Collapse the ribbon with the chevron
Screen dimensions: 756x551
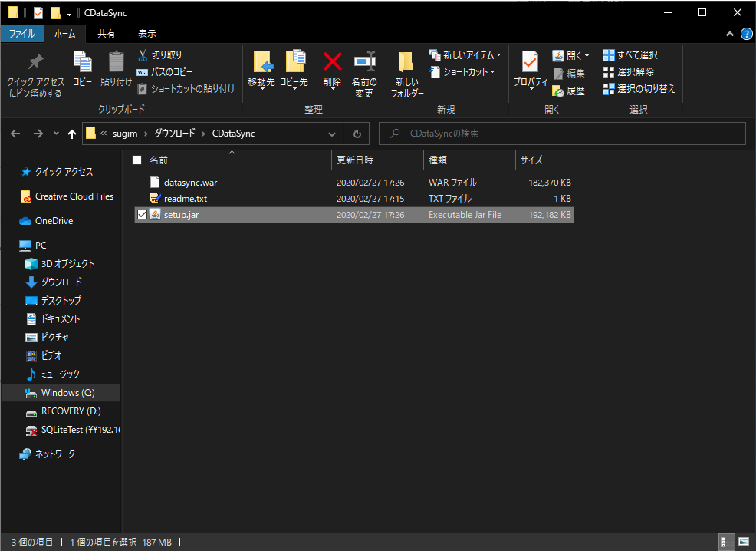click(730, 34)
